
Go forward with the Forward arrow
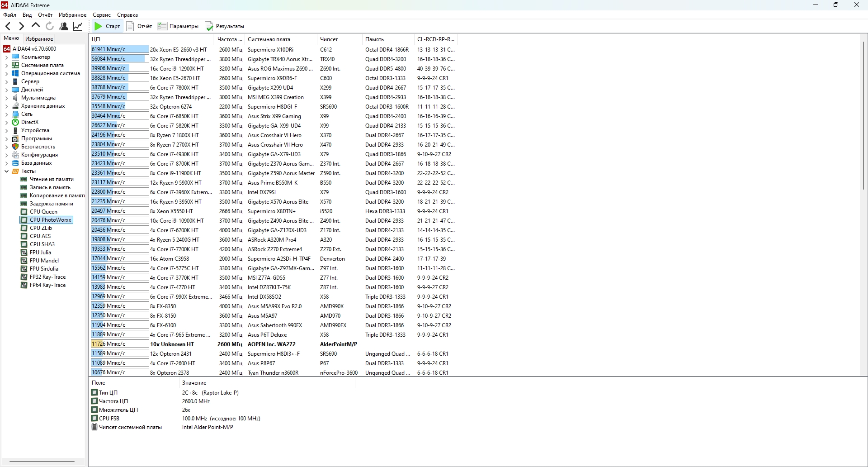point(21,26)
